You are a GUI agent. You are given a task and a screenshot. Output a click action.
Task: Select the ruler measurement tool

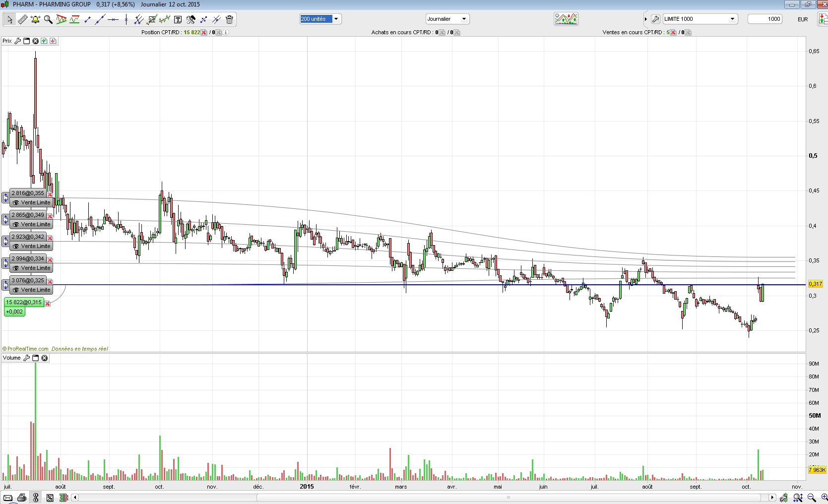click(22, 19)
